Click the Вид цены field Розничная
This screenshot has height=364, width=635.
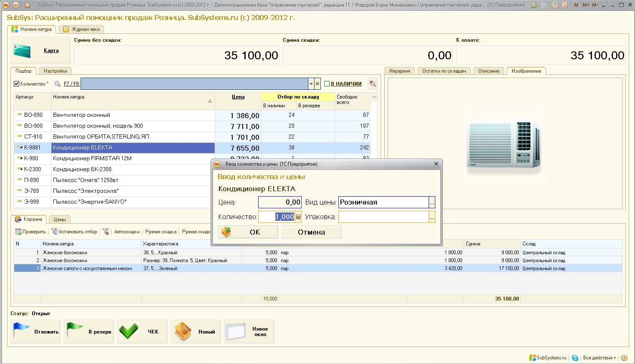click(x=384, y=202)
